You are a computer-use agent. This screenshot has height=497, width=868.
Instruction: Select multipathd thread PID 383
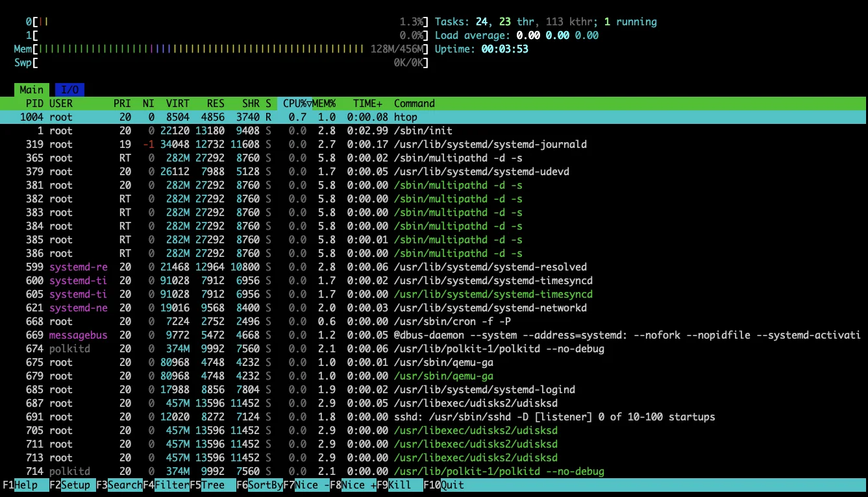pos(434,213)
